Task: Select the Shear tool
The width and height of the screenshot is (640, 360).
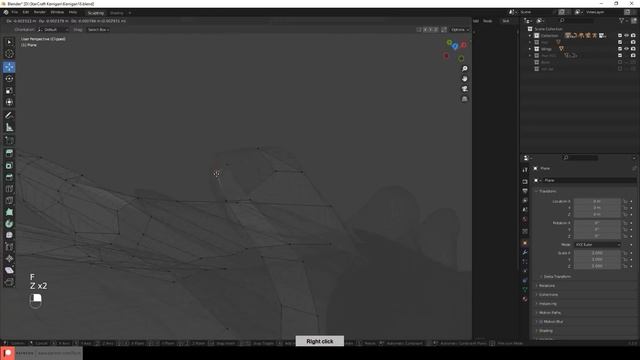Action: pyautogui.click(x=9, y=270)
